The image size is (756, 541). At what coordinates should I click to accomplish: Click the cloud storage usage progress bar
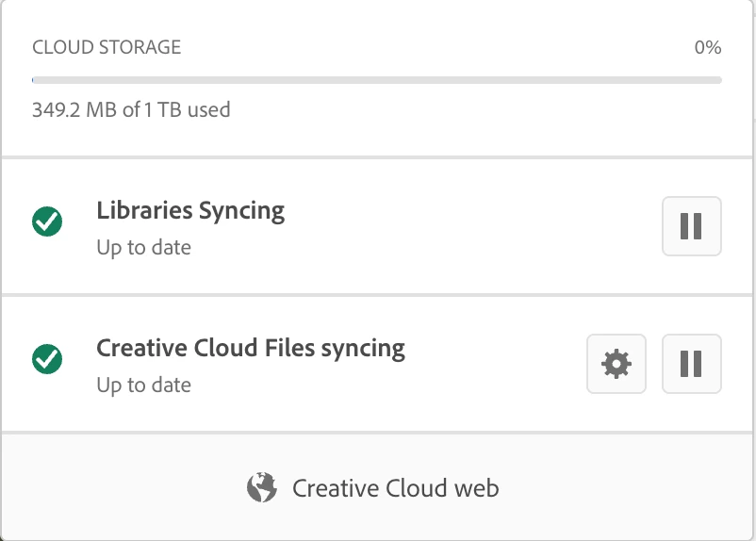pos(377,80)
